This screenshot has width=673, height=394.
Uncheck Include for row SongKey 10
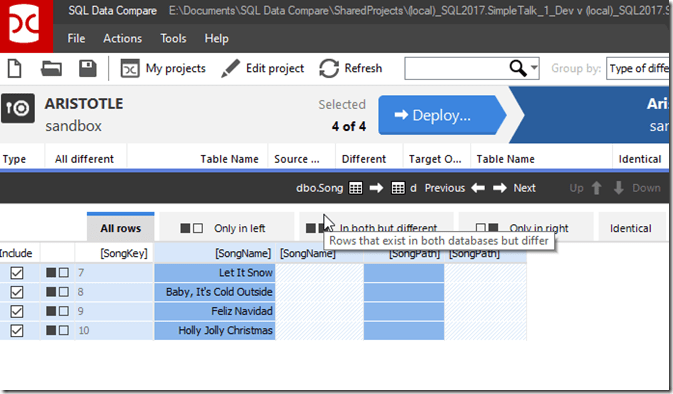pyautogui.click(x=17, y=330)
